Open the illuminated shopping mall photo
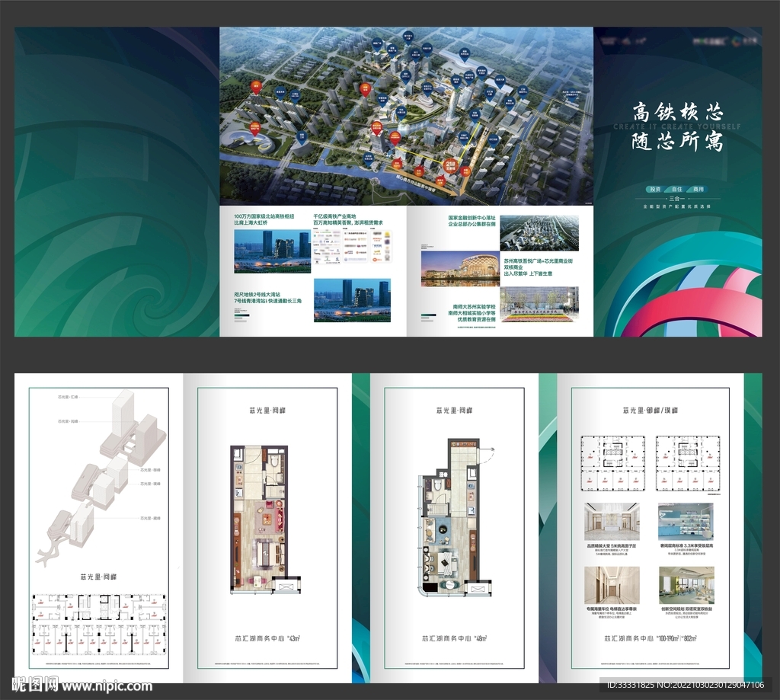This screenshot has height=700, width=780. [460, 269]
